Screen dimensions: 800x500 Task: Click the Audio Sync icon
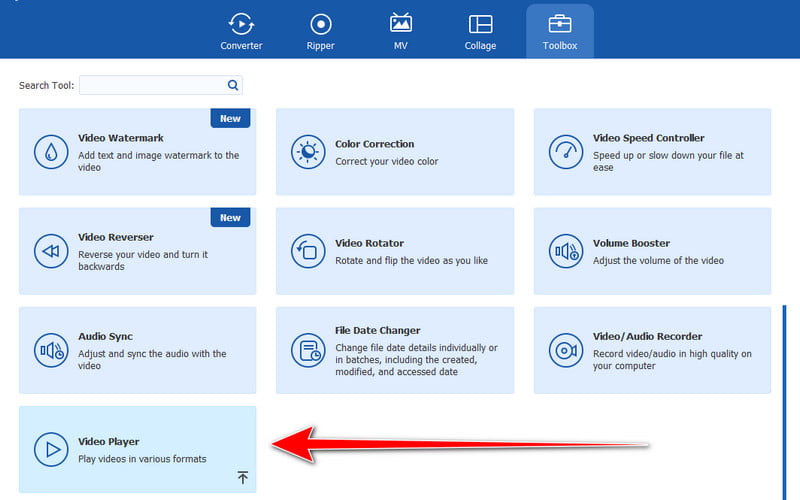50,350
